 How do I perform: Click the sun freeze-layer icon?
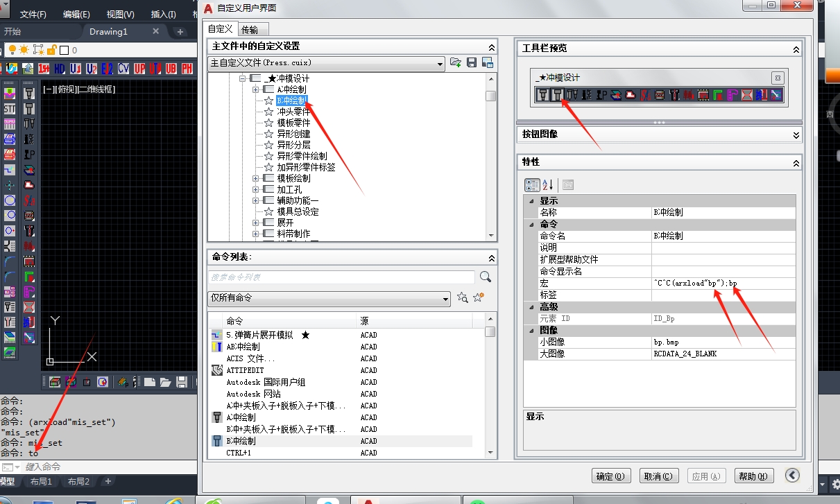tap(24, 50)
